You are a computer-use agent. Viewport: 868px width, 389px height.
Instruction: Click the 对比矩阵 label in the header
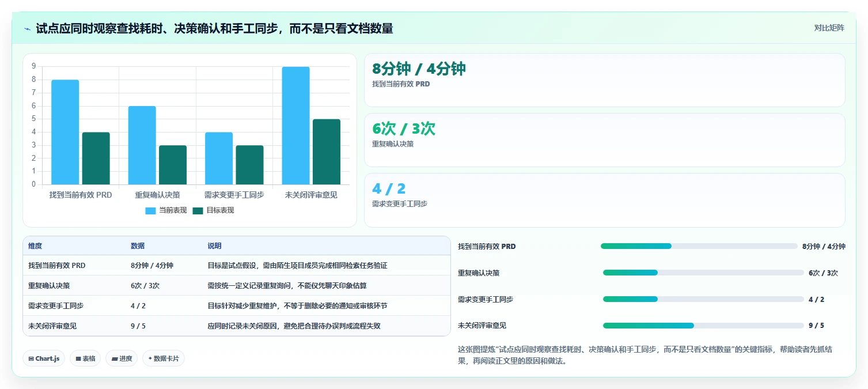829,28
